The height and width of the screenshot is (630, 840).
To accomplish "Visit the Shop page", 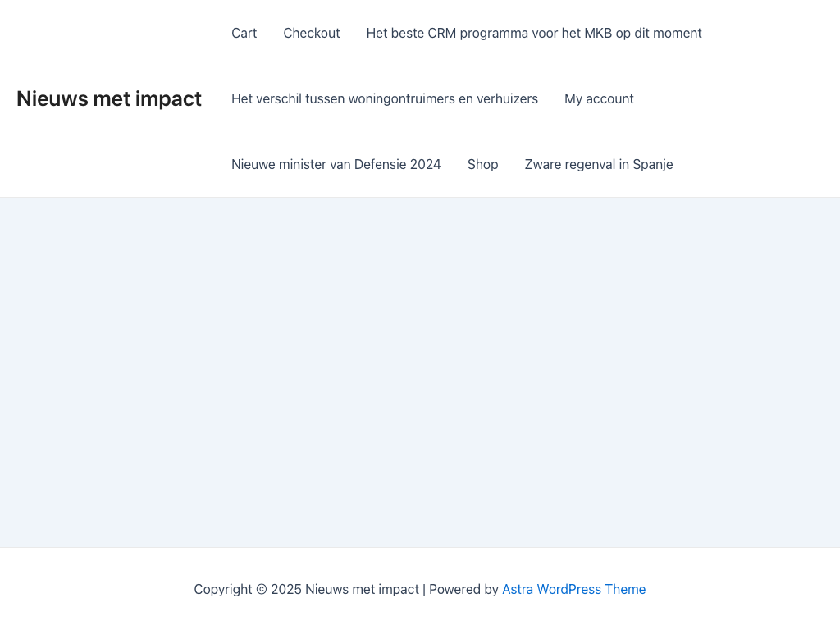I will click(x=482, y=164).
